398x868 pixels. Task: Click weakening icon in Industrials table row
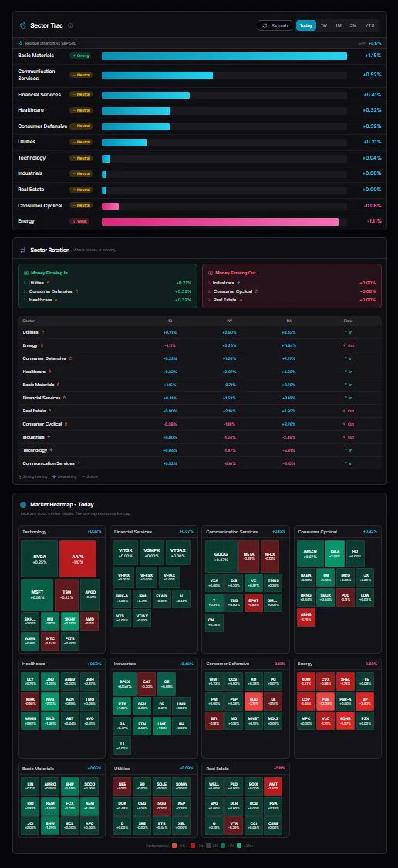[47, 437]
